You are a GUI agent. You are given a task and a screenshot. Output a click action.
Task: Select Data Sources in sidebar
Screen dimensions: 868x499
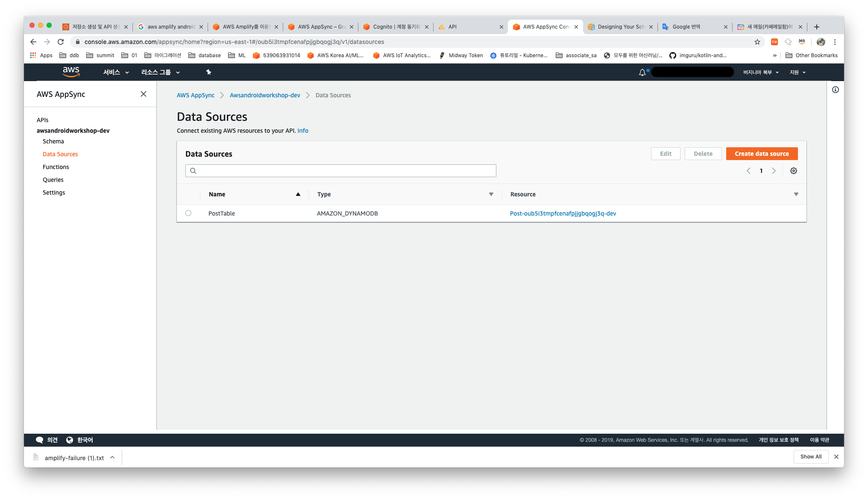tap(60, 154)
